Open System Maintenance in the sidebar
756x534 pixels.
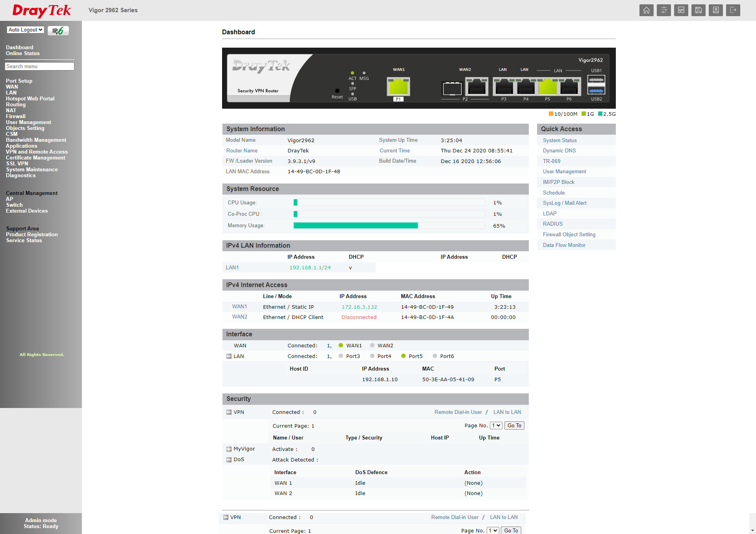[32, 170]
